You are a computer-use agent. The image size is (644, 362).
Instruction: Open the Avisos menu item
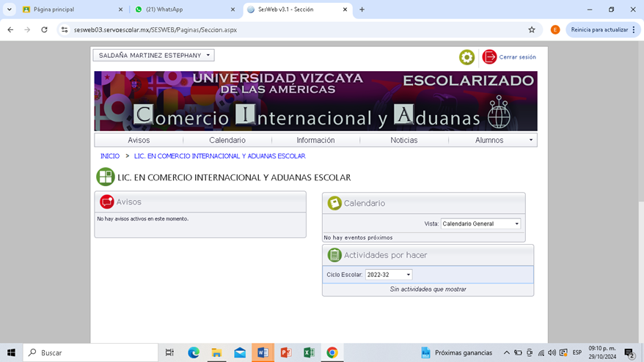click(139, 140)
